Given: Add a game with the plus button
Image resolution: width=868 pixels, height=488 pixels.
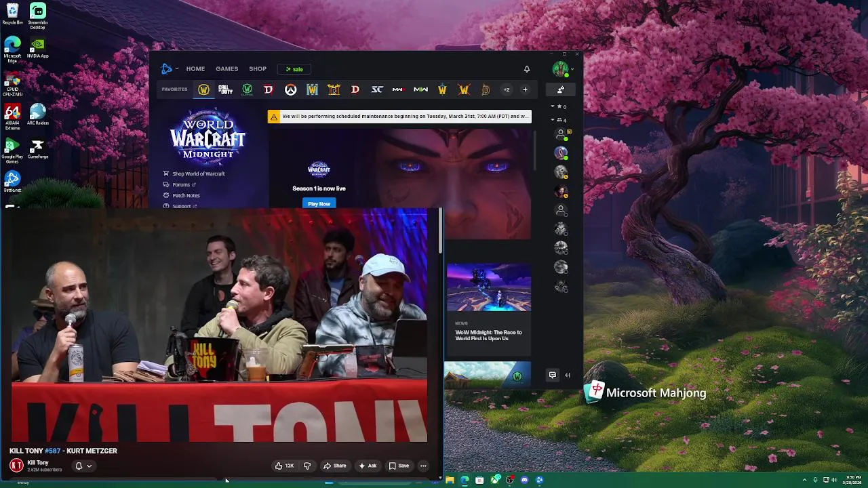Looking at the screenshot, I should tap(525, 89).
